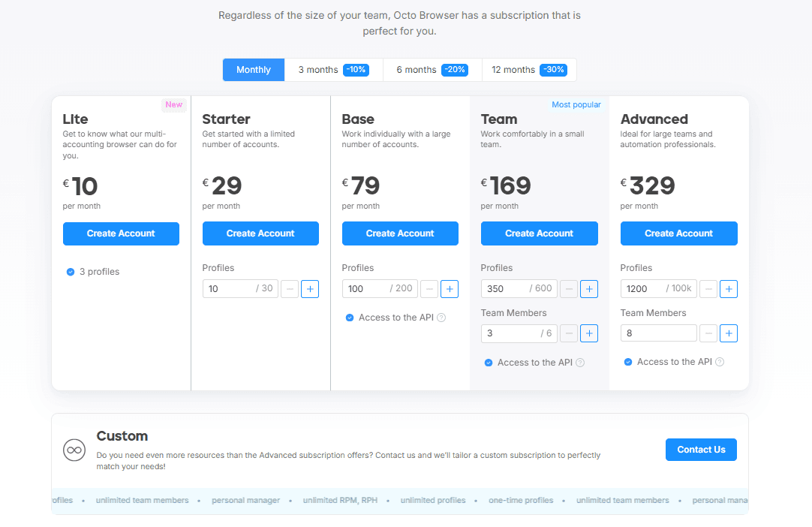Click Starter profiles input showing 10

[240, 288]
